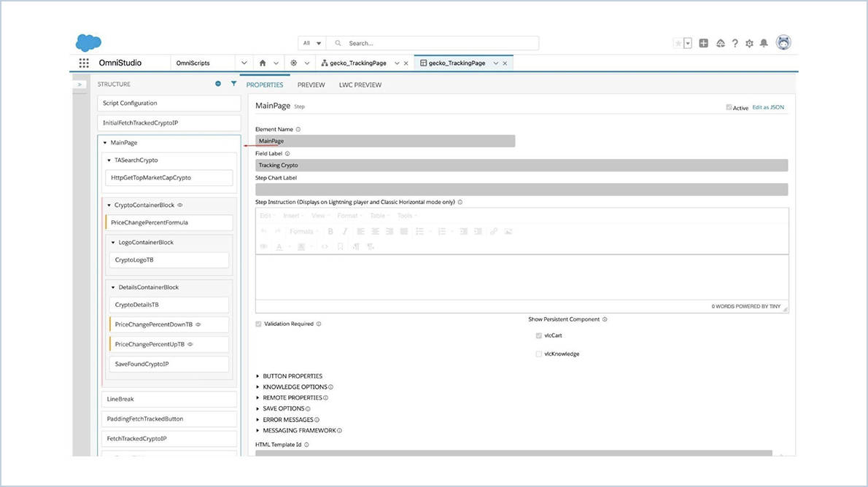Viewport: 868px width, 487px height.
Task: Open Salesforce Setup via the gear icon
Action: [750, 44]
